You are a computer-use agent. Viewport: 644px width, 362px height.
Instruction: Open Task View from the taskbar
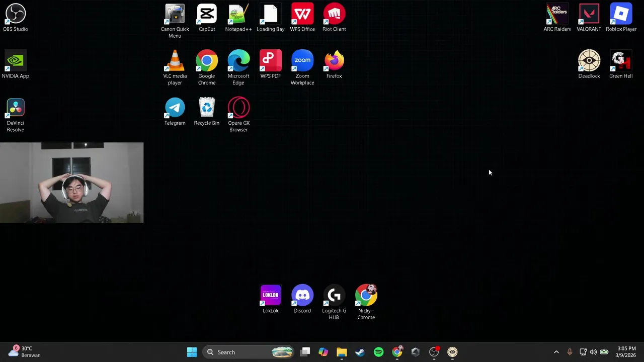click(x=305, y=352)
